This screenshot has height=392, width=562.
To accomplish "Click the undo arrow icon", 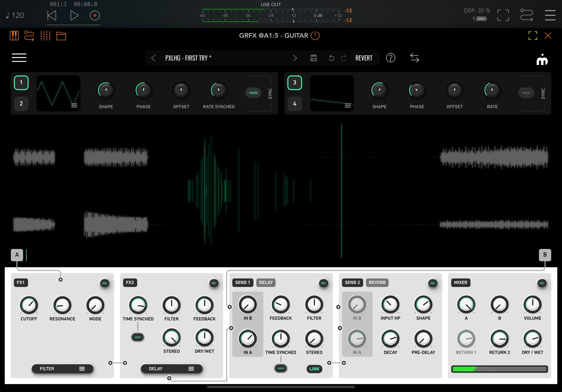I will click(331, 58).
